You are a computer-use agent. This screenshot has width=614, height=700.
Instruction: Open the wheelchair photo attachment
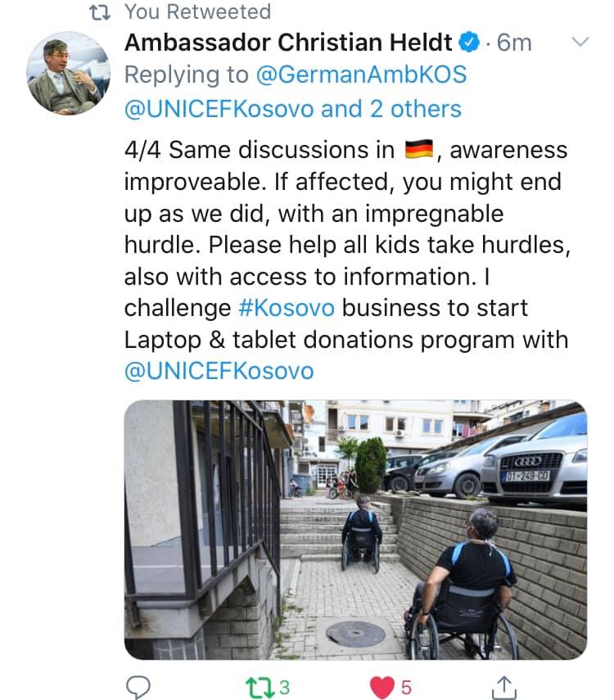pyautogui.click(x=355, y=530)
